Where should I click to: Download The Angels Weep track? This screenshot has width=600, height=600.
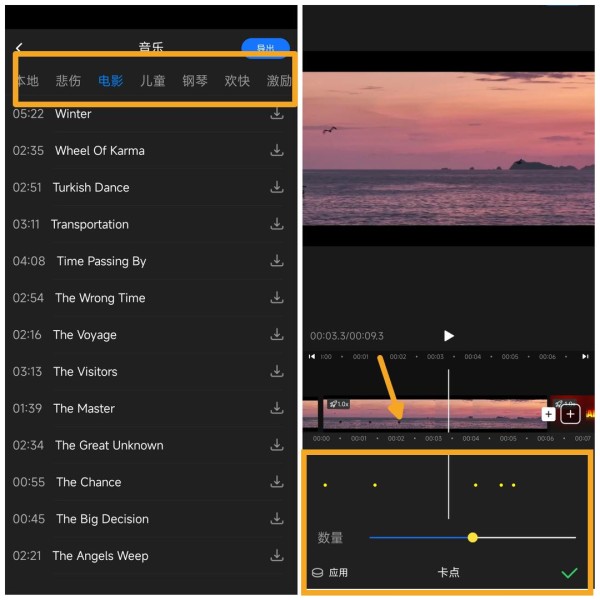[x=277, y=556]
